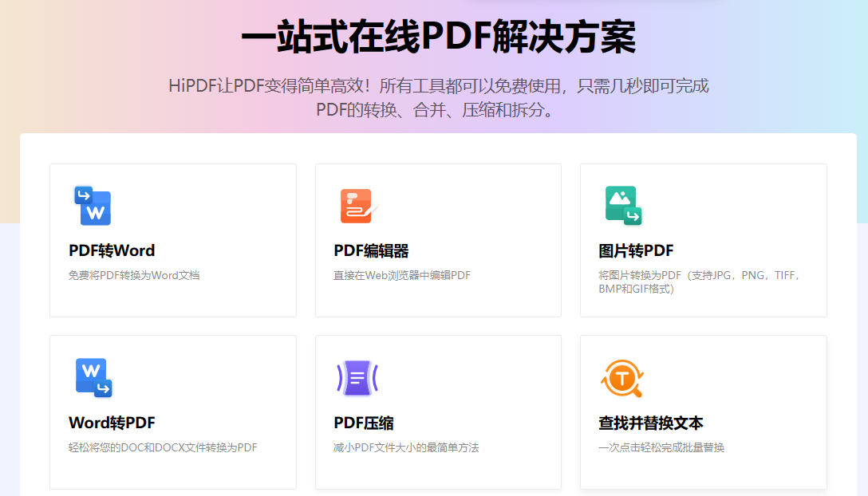Click the PDF转Word blue tool icon
Image resolution: width=868 pixels, height=496 pixels.
[x=93, y=205]
